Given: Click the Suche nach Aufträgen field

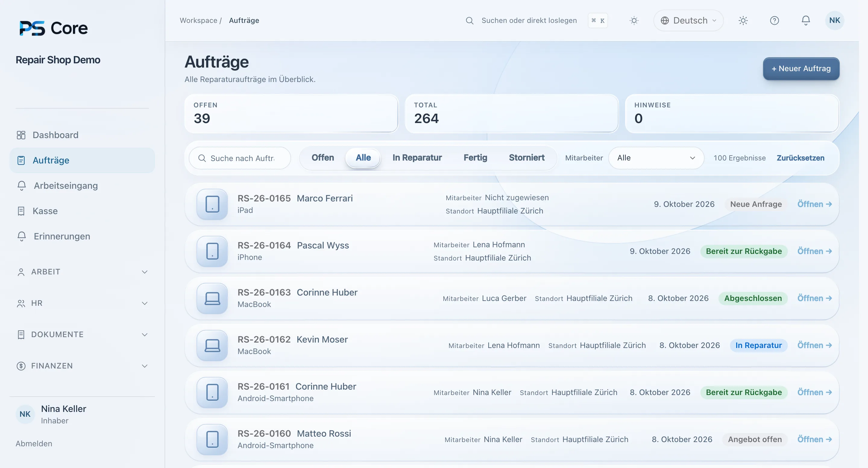Looking at the screenshot, I should click(240, 158).
